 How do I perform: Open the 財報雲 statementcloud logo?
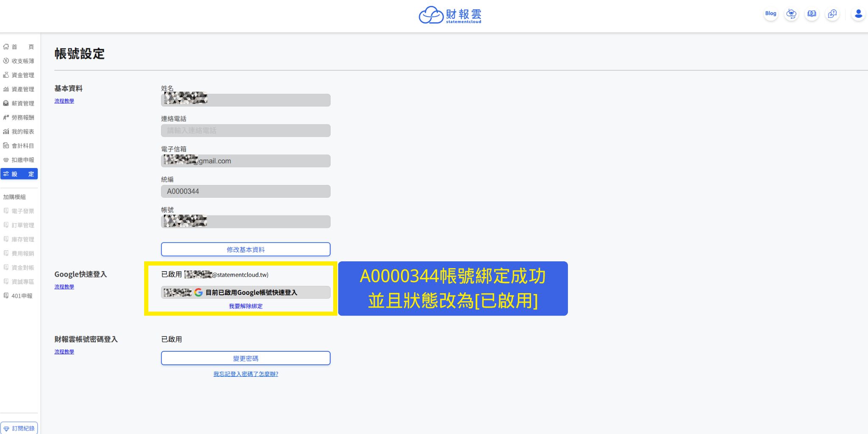point(450,15)
